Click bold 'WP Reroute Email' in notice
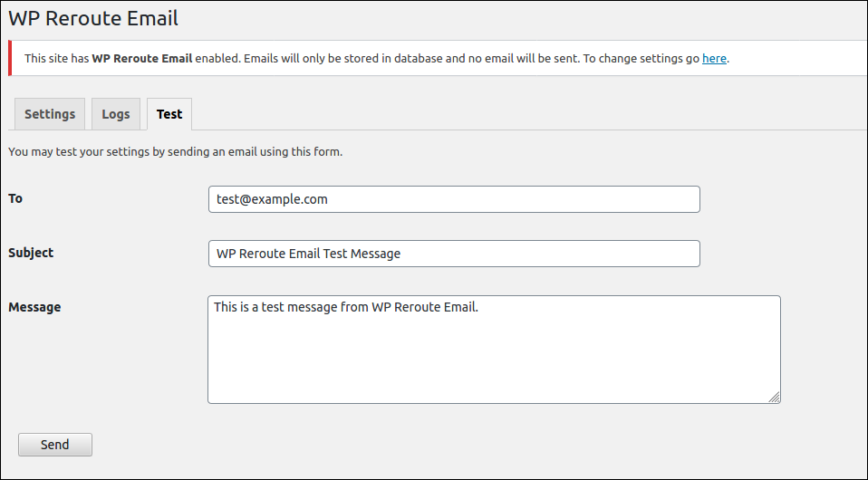868x480 pixels. pos(142,58)
